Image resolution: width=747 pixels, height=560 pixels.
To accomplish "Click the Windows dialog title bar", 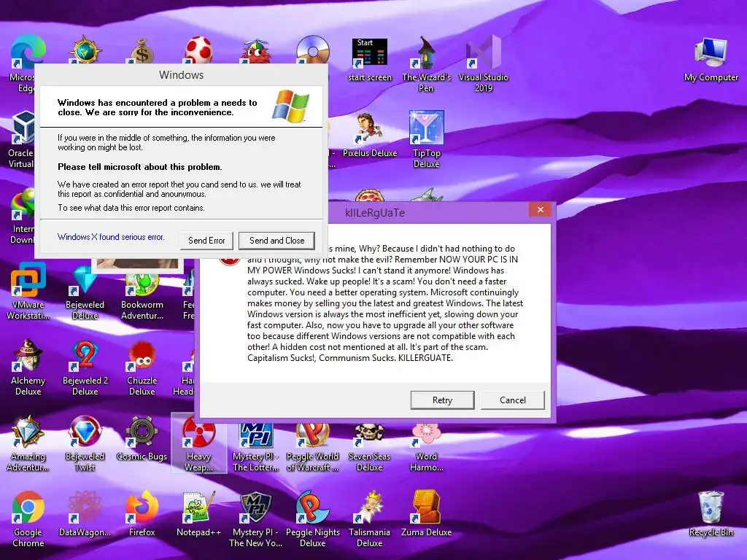I will pyautogui.click(x=181, y=75).
